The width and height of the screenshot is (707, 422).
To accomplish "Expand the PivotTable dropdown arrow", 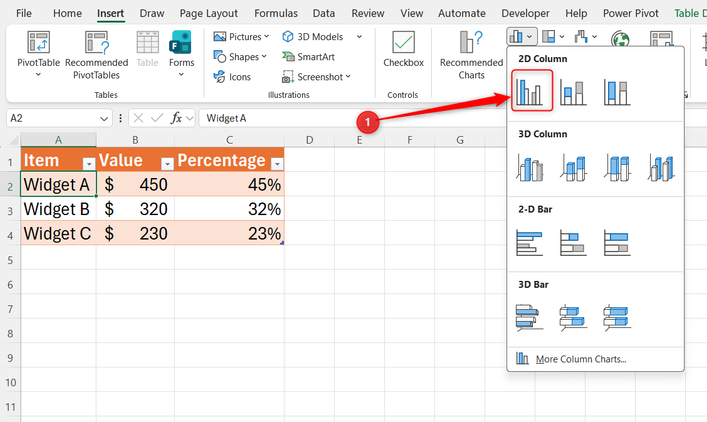I will coord(38,74).
